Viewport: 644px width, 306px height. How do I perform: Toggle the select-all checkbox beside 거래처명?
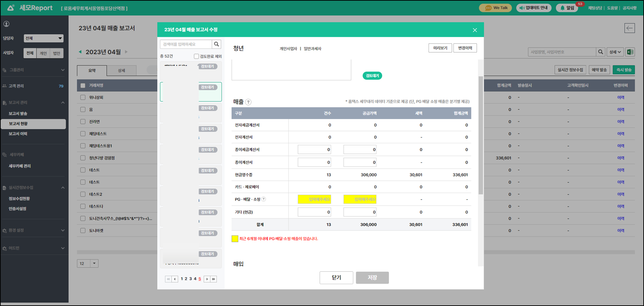point(83,85)
